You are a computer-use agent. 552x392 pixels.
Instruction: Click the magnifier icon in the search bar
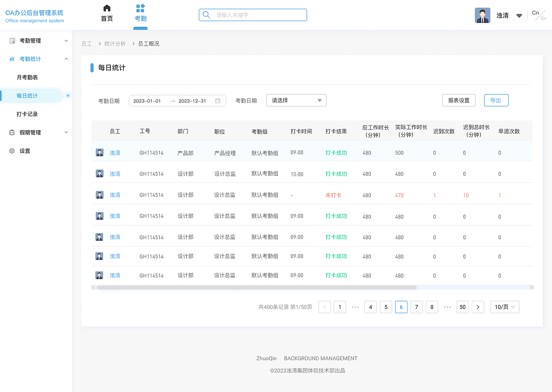click(x=206, y=15)
